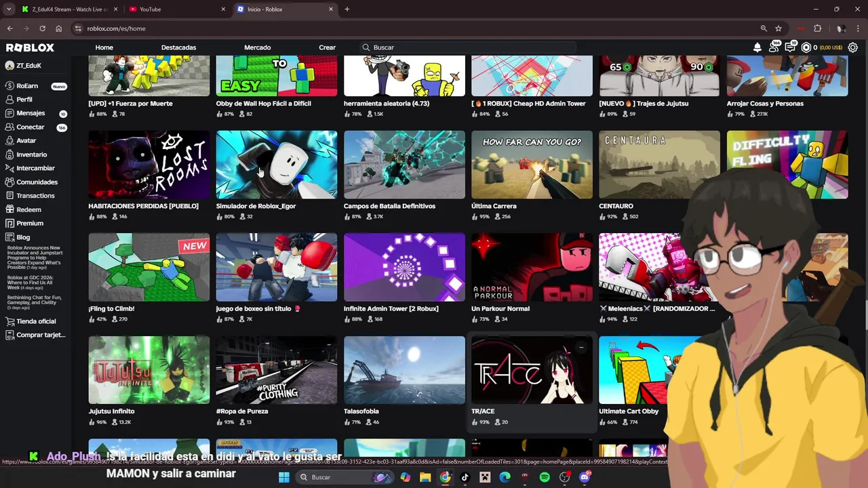Open the Chrome extensions puzzle icon
Image resolution: width=868 pixels, height=488 pixels.
817,28
